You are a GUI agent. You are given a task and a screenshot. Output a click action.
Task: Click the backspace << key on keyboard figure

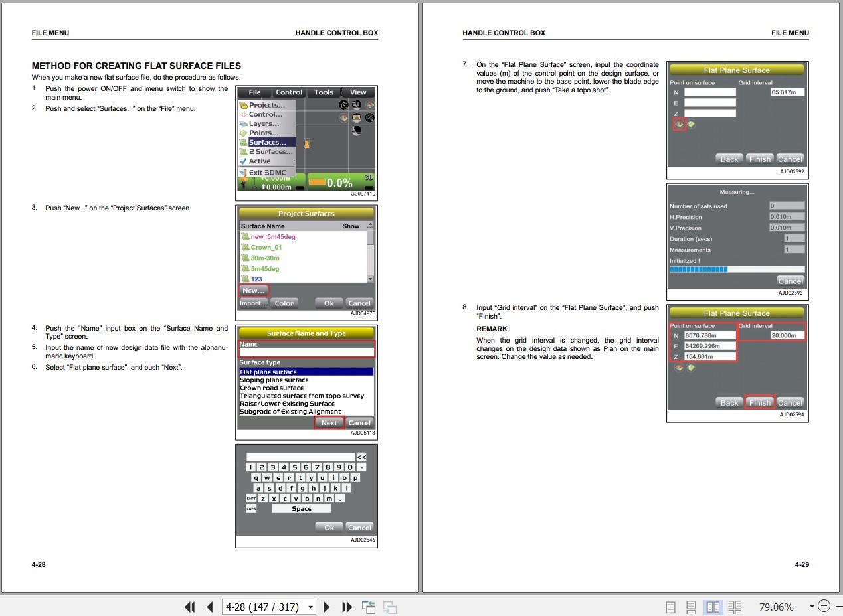pos(361,457)
